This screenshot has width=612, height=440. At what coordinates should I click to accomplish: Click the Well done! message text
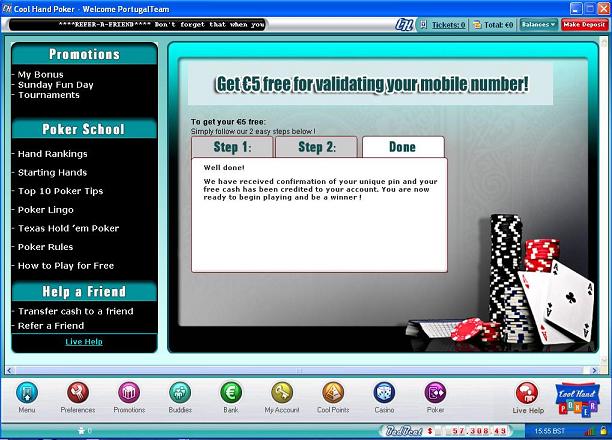[224, 167]
